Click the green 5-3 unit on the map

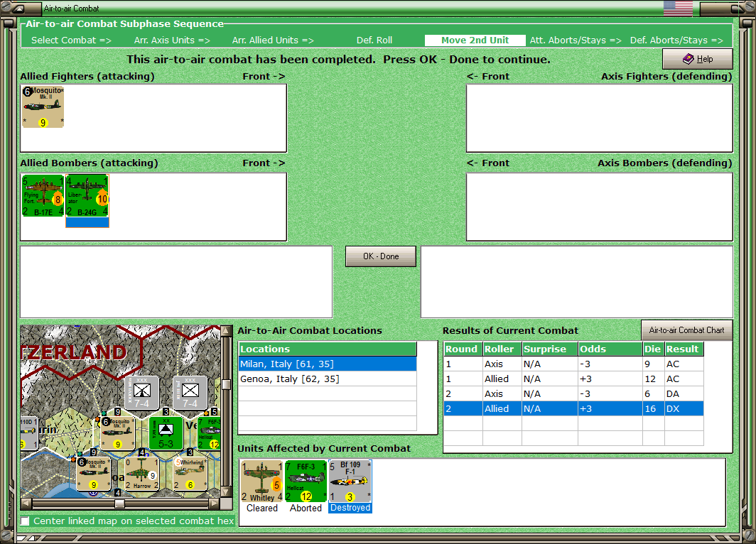166,433
